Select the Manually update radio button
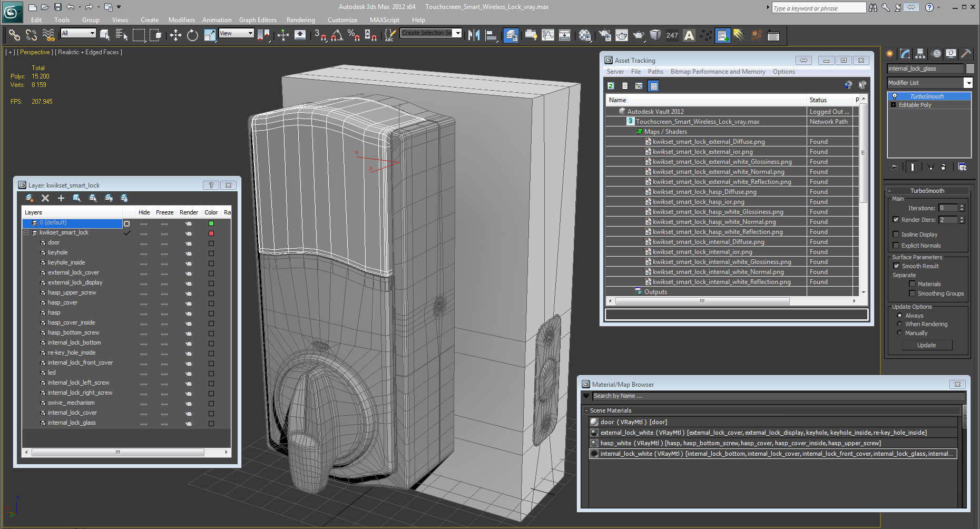980x529 pixels. point(899,333)
